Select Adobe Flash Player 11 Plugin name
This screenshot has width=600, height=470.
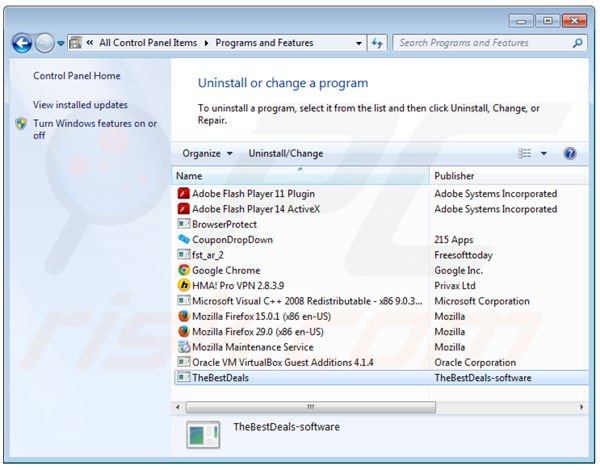tap(253, 194)
